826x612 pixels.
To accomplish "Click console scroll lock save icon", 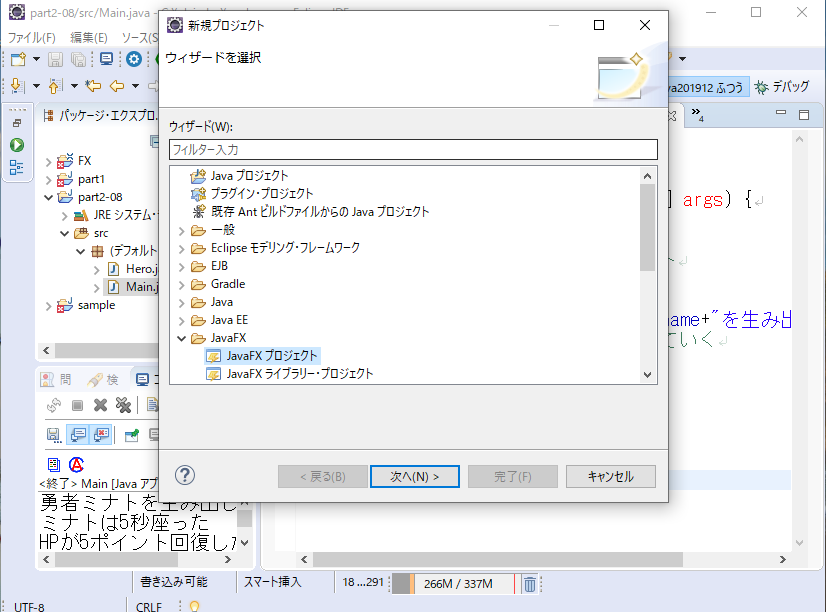I will tap(54, 435).
